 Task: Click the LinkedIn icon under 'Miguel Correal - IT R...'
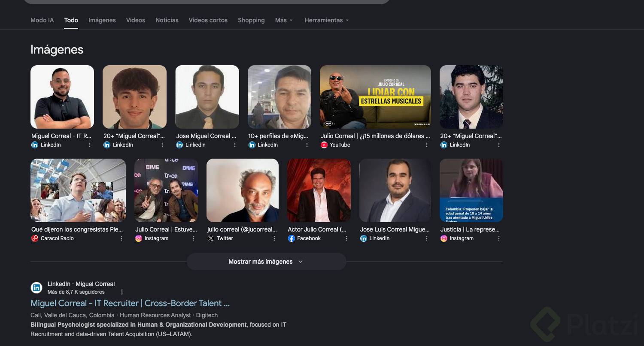pyautogui.click(x=35, y=145)
